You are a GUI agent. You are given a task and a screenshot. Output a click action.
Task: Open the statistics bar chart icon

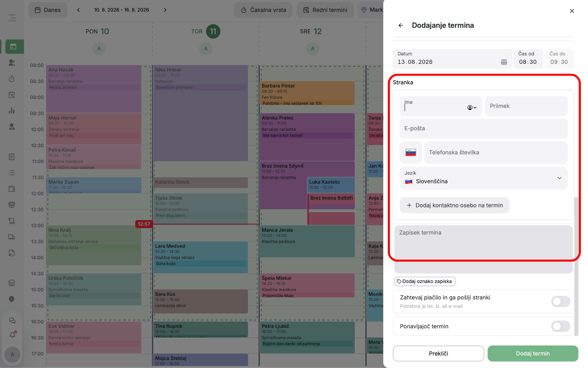click(12, 111)
